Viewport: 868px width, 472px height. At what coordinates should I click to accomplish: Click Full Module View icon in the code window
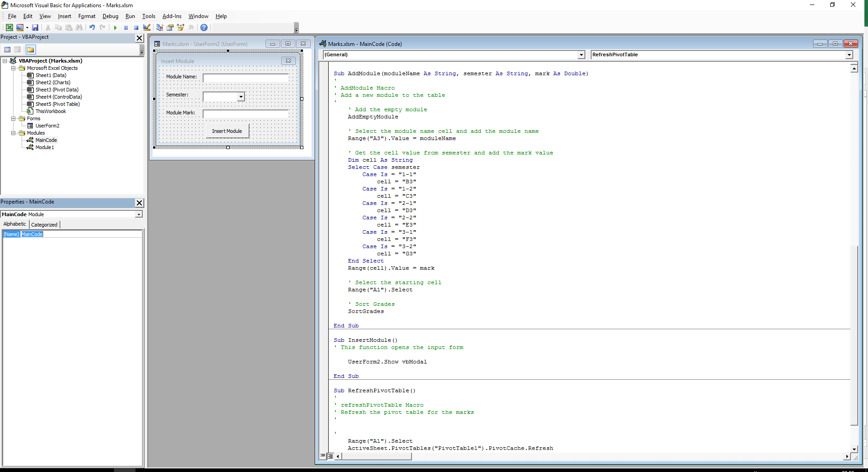click(330, 456)
